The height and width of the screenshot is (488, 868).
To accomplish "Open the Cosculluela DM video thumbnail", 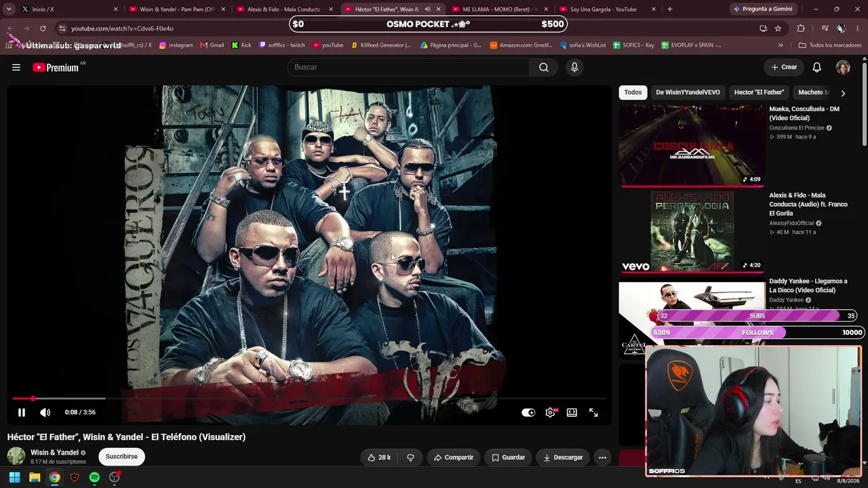I will (x=691, y=145).
